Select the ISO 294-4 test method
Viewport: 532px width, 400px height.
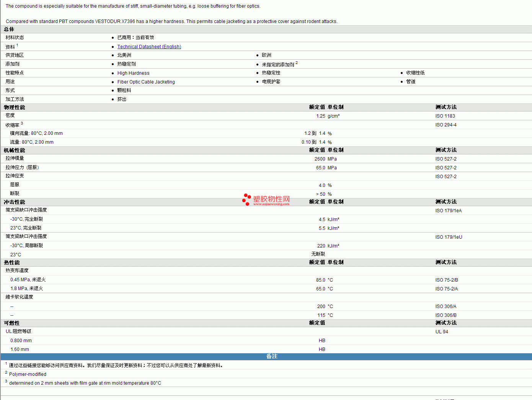point(446,125)
